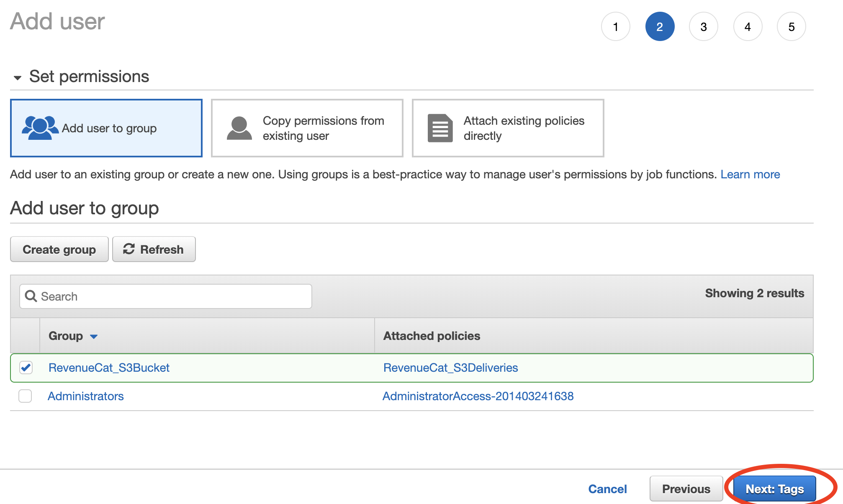843x504 pixels.
Task: Click the policy document icon
Action: pos(440,128)
